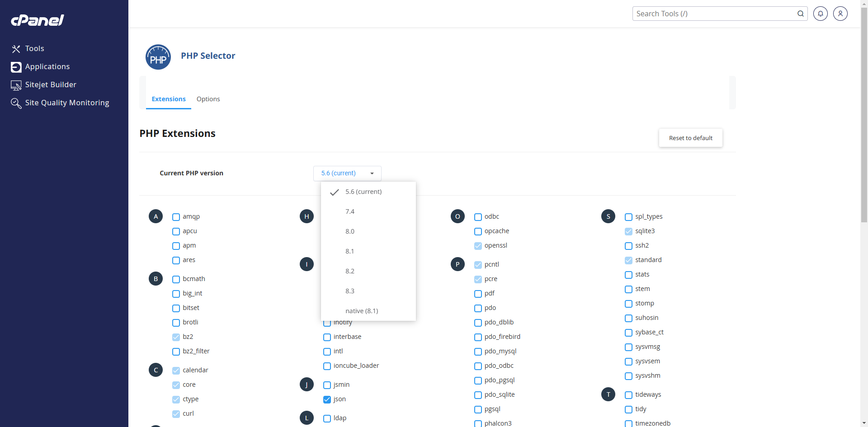This screenshot has height=427, width=868.
Task: Open the user account icon
Action: click(x=840, y=14)
